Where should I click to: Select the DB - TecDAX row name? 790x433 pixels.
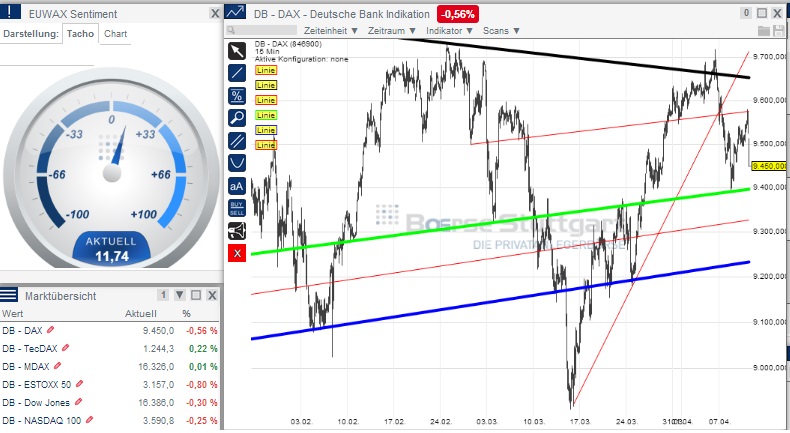(30, 348)
